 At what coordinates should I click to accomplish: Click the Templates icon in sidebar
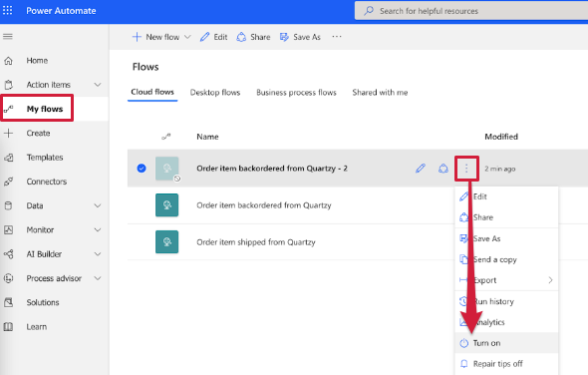coord(8,158)
